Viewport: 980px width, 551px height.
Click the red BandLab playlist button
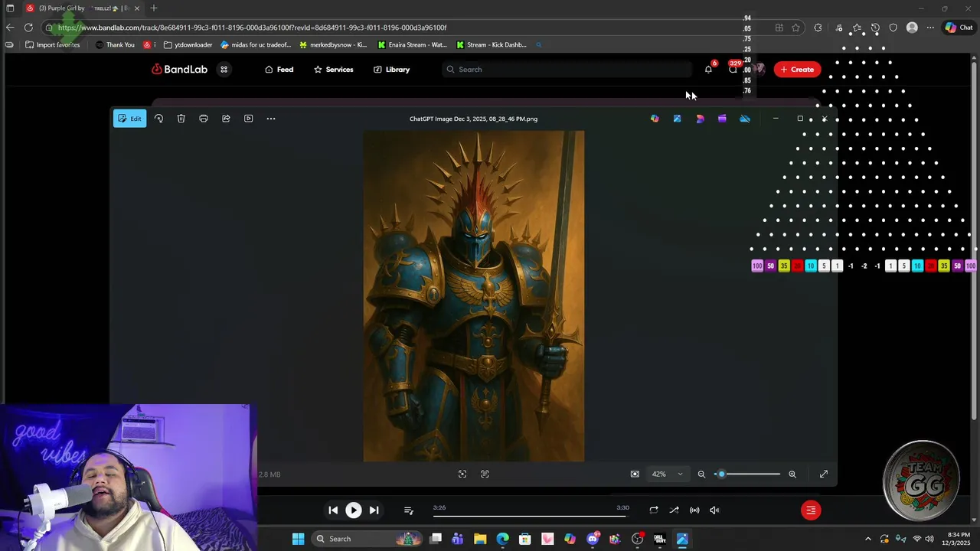pos(811,510)
